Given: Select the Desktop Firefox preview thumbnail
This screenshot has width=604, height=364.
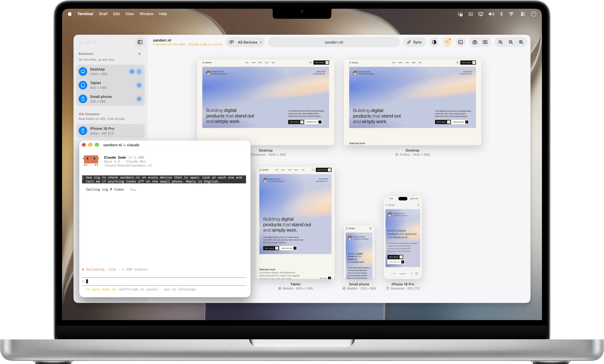Looking at the screenshot, I should click(412, 102).
